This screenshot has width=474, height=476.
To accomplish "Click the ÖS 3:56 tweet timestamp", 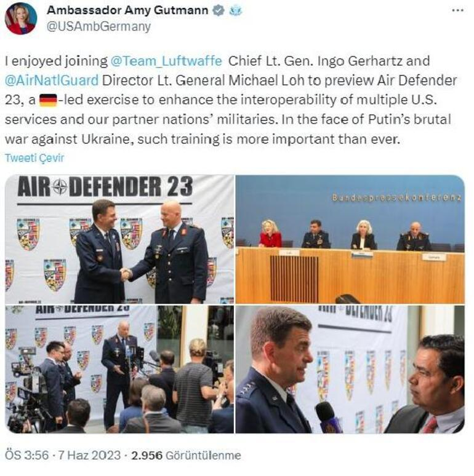I will (26, 455).
